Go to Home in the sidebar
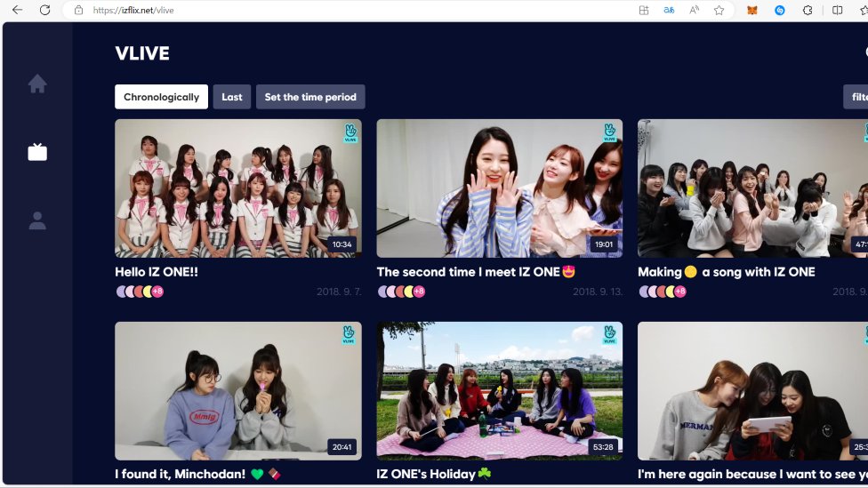Viewport: 868px width, 488px height. coord(37,84)
